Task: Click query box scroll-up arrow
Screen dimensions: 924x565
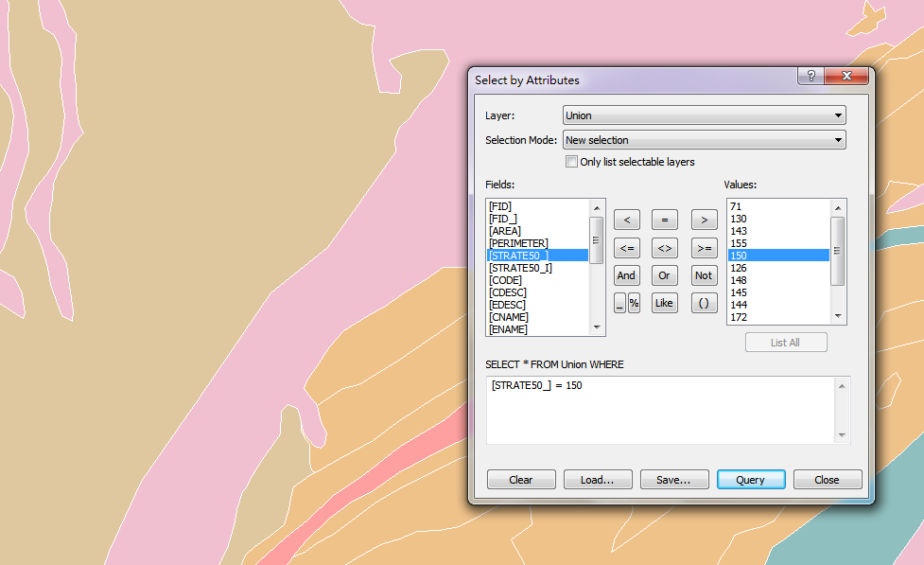Action: [x=842, y=386]
